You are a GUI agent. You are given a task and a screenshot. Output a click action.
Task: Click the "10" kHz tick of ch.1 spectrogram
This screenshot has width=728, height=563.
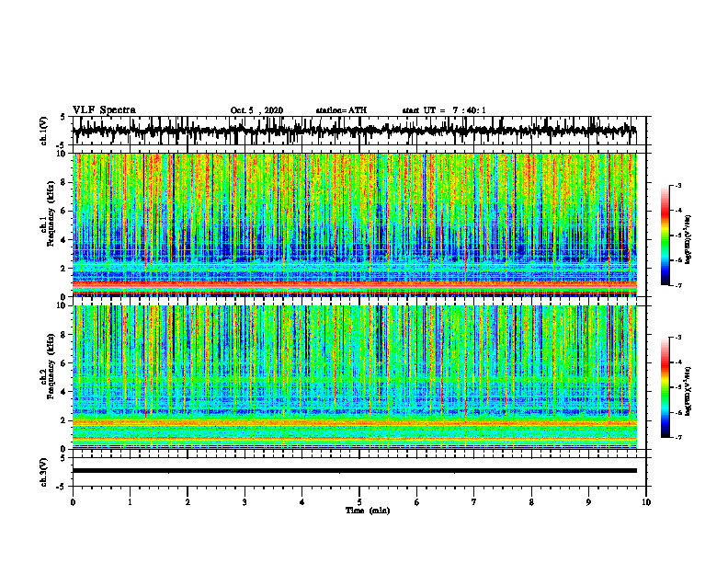(x=63, y=154)
